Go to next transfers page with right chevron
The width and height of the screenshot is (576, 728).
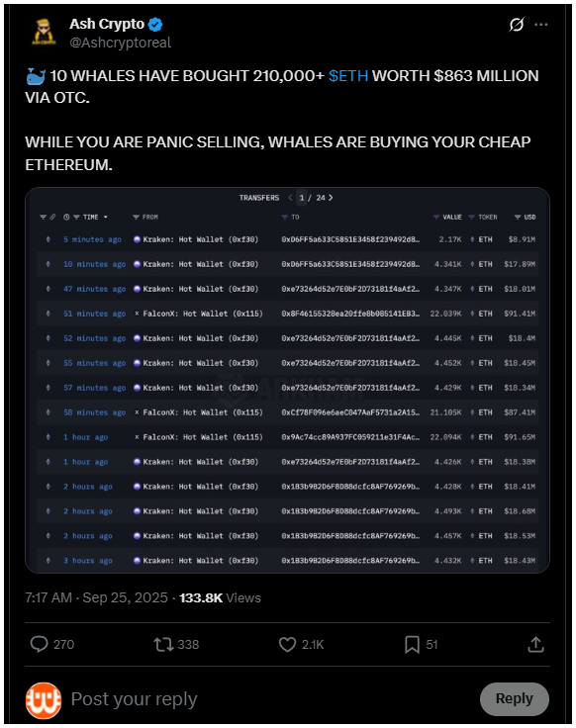pos(331,197)
